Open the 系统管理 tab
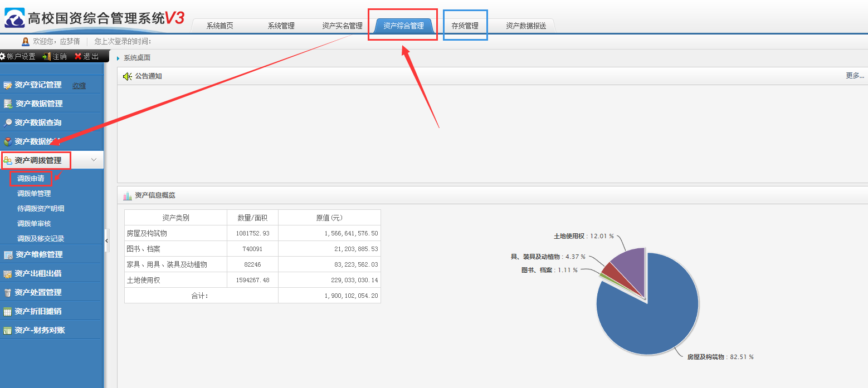The width and height of the screenshot is (868, 388). coord(281,26)
